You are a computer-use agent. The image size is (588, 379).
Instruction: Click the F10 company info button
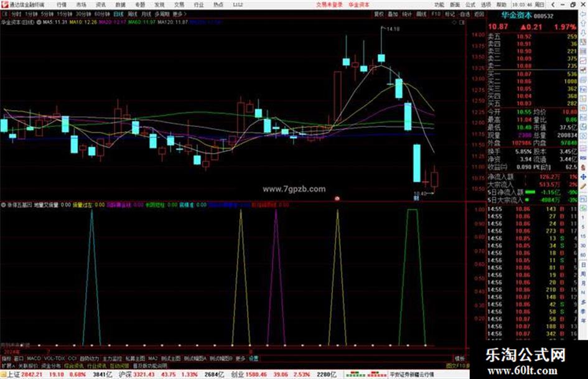[x=436, y=14]
